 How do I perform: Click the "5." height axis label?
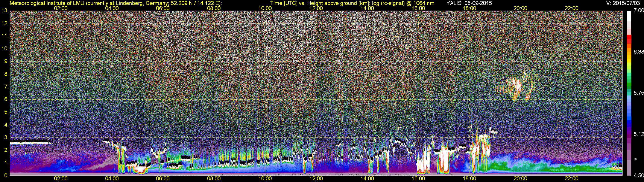coord(6,112)
